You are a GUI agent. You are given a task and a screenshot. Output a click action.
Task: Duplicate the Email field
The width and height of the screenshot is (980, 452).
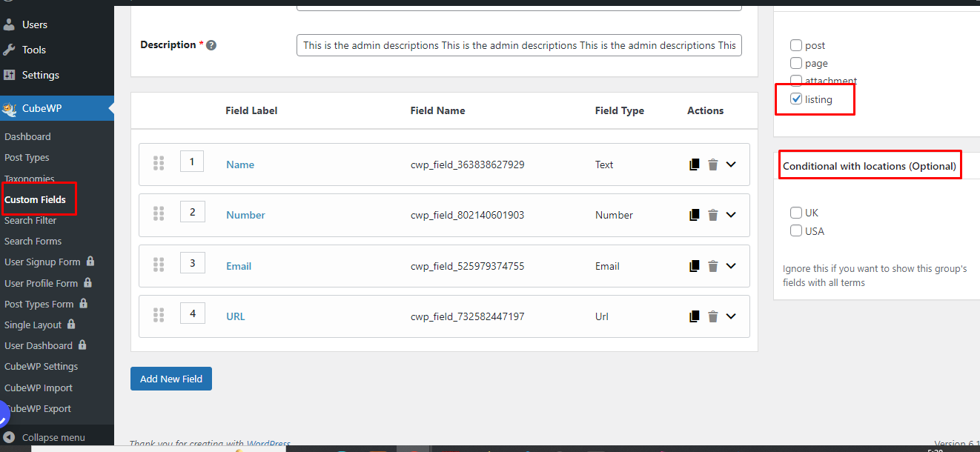click(x=695, y=266)
